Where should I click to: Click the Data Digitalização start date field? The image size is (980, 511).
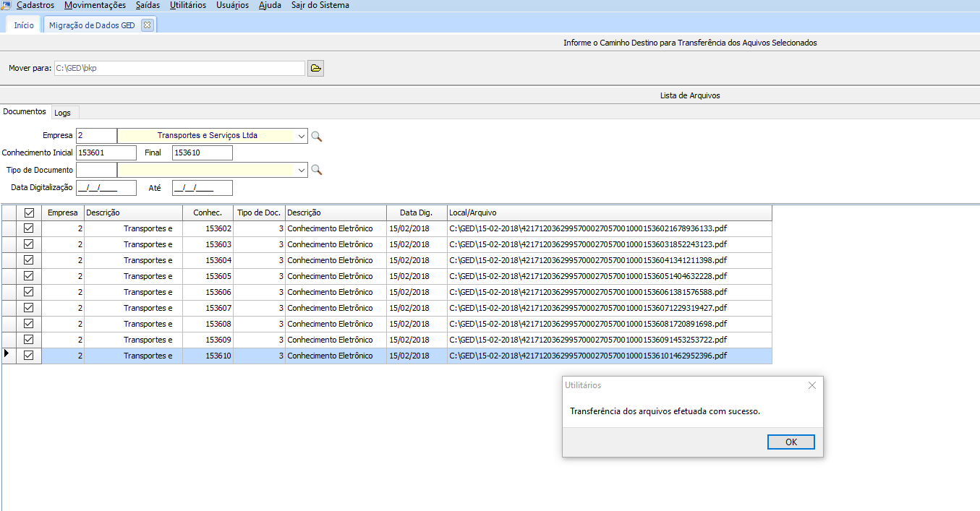click(106, 188)
